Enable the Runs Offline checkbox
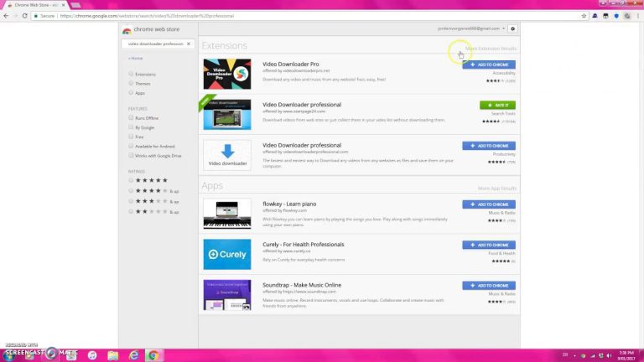The height and width of the screenshot is (362, 644). 131,117
